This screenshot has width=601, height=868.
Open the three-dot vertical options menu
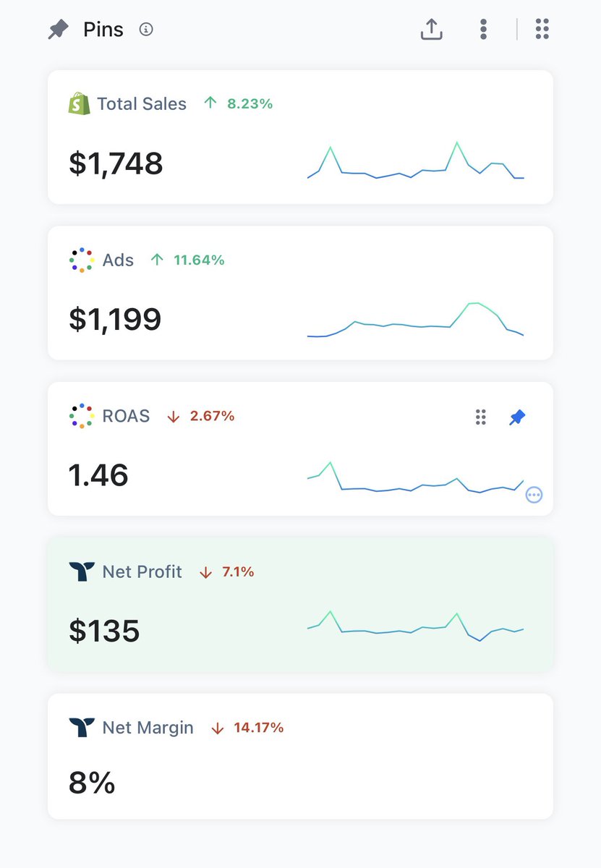(483, 30)
